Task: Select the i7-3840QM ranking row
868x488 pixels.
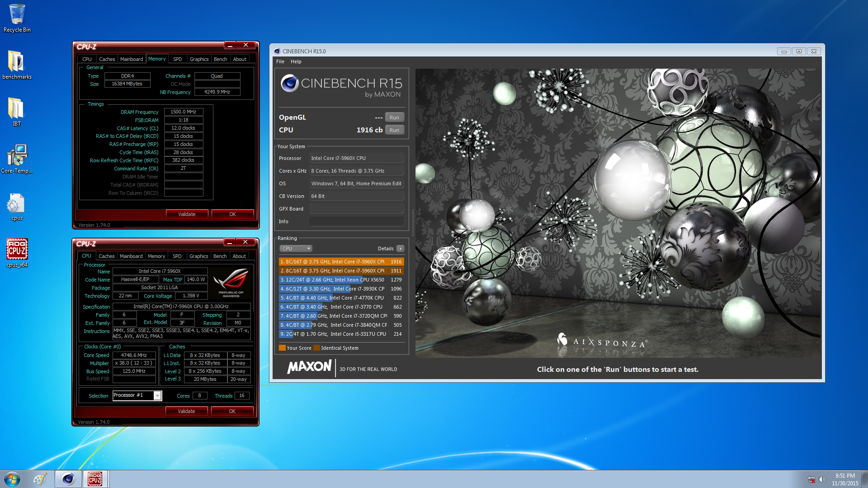Action: click(x=341, y=325)
